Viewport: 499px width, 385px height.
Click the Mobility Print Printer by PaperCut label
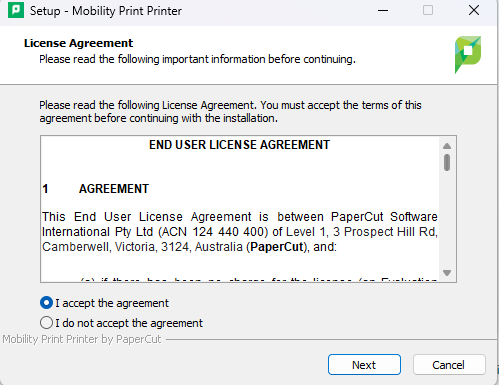coord(82,339)
